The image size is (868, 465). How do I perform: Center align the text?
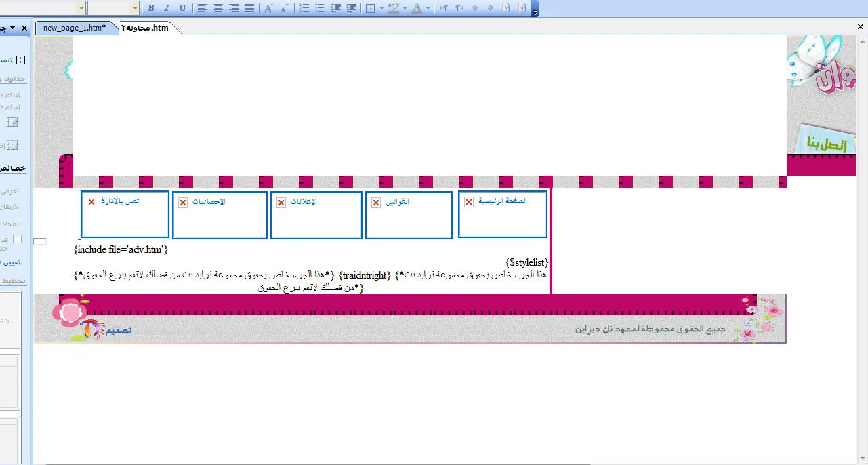(218, 8)
